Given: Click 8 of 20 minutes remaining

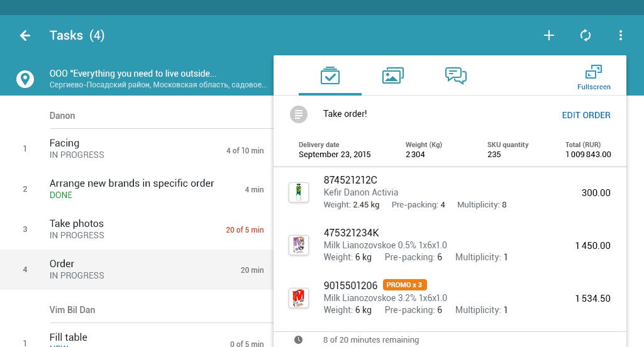Looking at the screenshot, I should 371,340.
